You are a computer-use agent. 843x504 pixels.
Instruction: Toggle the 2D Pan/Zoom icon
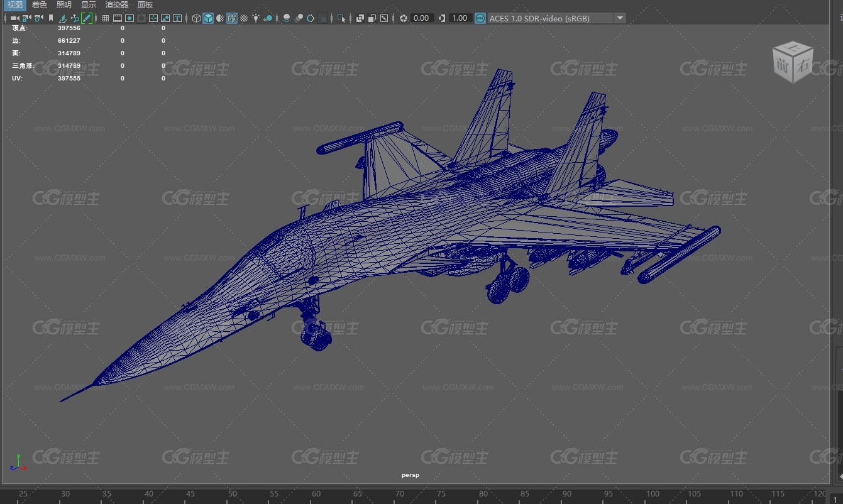[75, 18]
